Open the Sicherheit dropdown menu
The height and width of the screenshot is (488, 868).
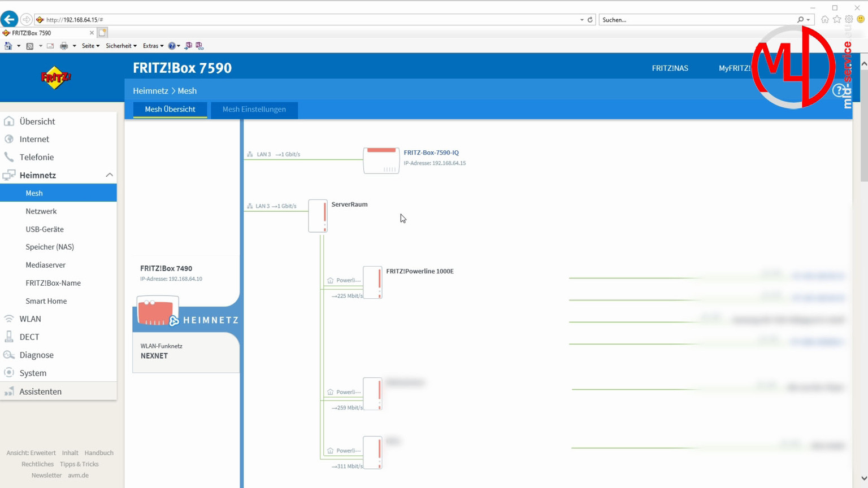[121, 46]
